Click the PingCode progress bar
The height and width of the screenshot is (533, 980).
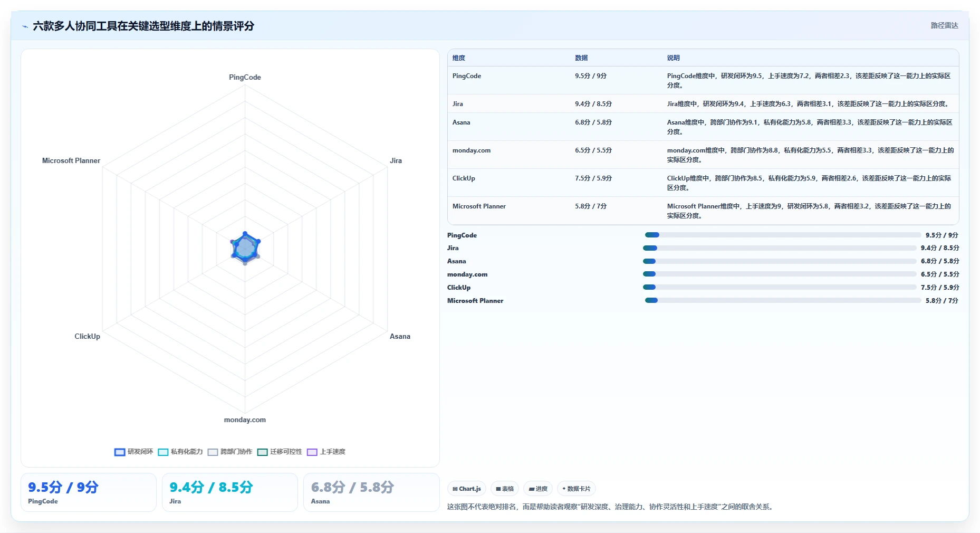coord(783,235)
